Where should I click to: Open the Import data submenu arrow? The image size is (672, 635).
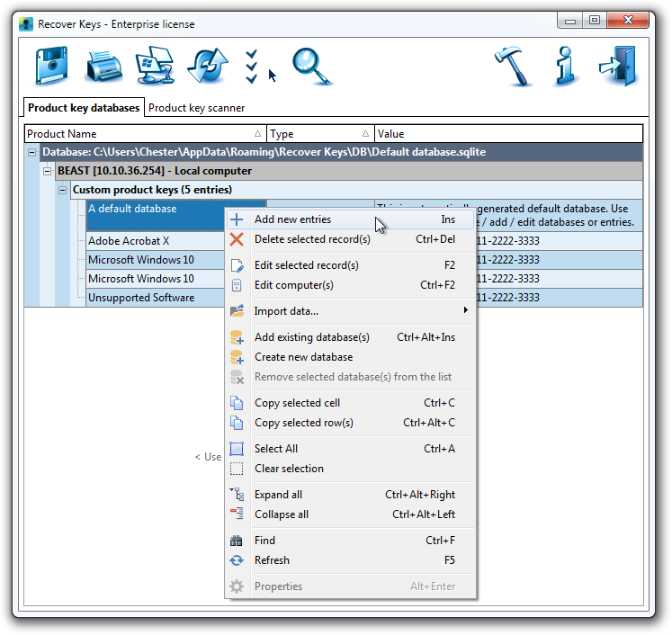click(465, 310)
